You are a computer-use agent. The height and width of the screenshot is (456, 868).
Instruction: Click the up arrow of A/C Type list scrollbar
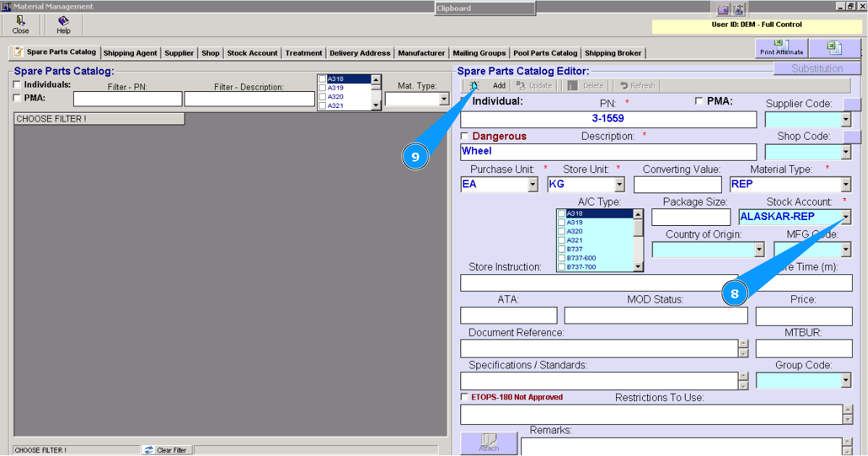click(639, 214)
